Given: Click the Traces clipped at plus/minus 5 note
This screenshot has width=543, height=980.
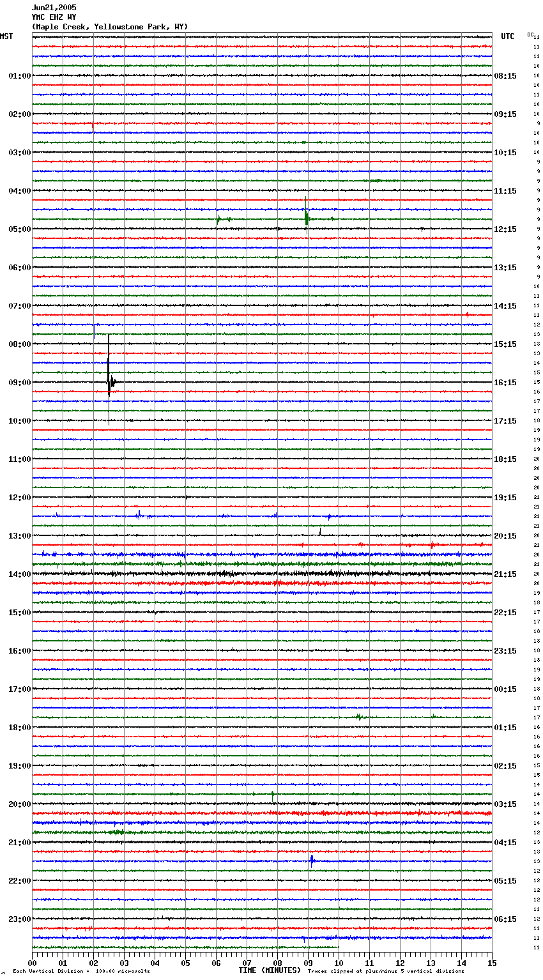Looking at the screenshot, I should pos(386,972).
